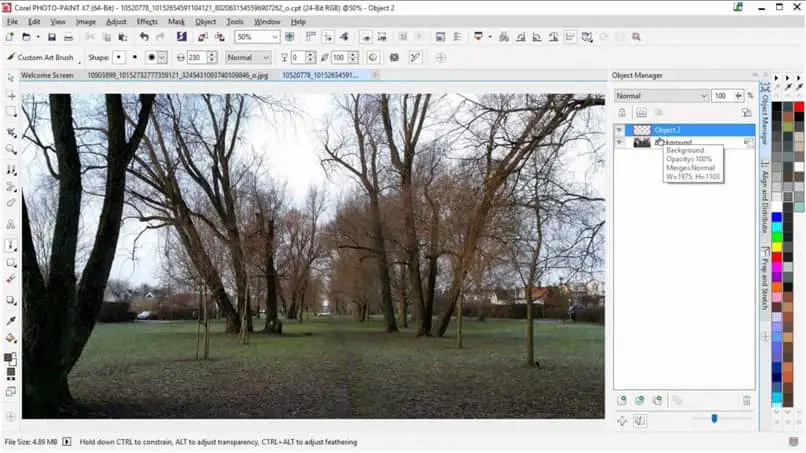Click the foreground color swatch in toolbox
806x453 pixels.
8,357
